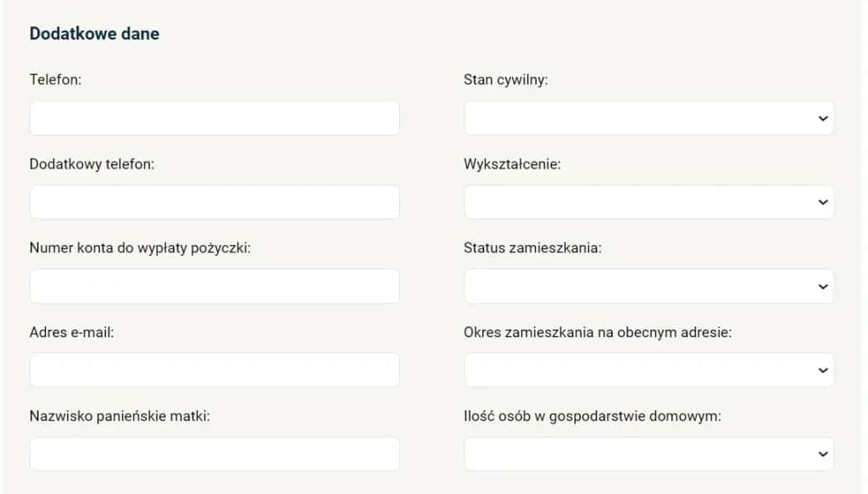Open the Wykształcenie dropdown list
Viewport: 868px width, 494px height.
648,202
